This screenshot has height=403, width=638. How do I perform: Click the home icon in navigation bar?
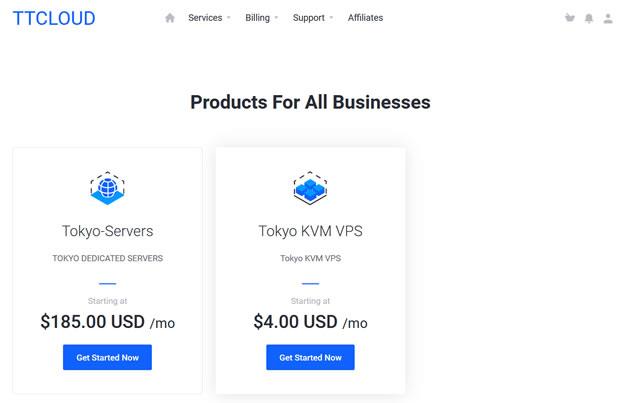pos(170,18)
